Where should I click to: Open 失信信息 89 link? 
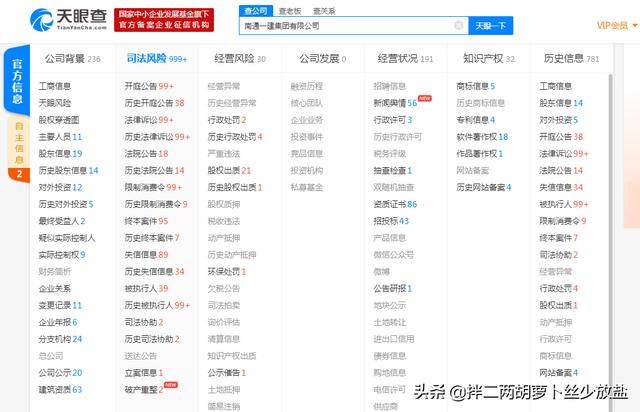pos(146,255)
